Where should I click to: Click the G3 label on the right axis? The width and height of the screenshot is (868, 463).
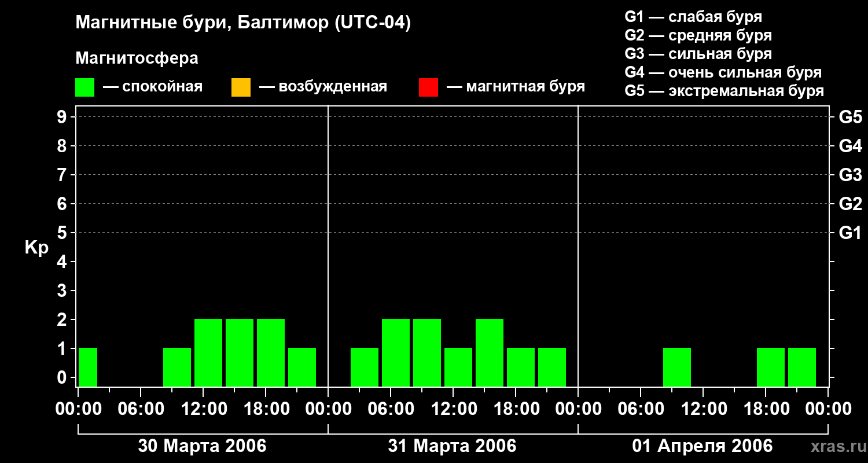point(851,175)
